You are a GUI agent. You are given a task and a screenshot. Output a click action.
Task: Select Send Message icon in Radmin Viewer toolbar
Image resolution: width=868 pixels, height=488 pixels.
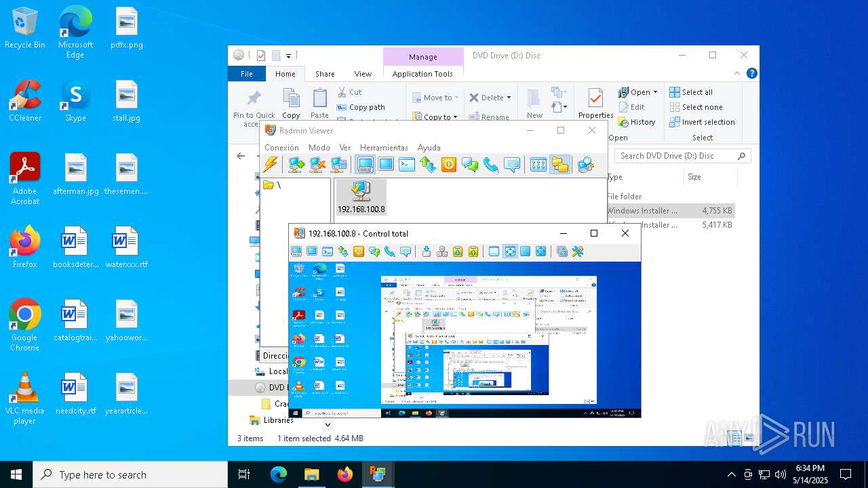coord(512,164)
